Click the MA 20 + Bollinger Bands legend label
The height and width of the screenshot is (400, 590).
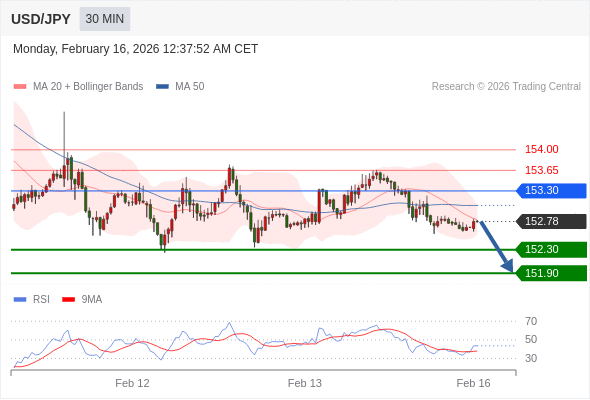[88, 87]
